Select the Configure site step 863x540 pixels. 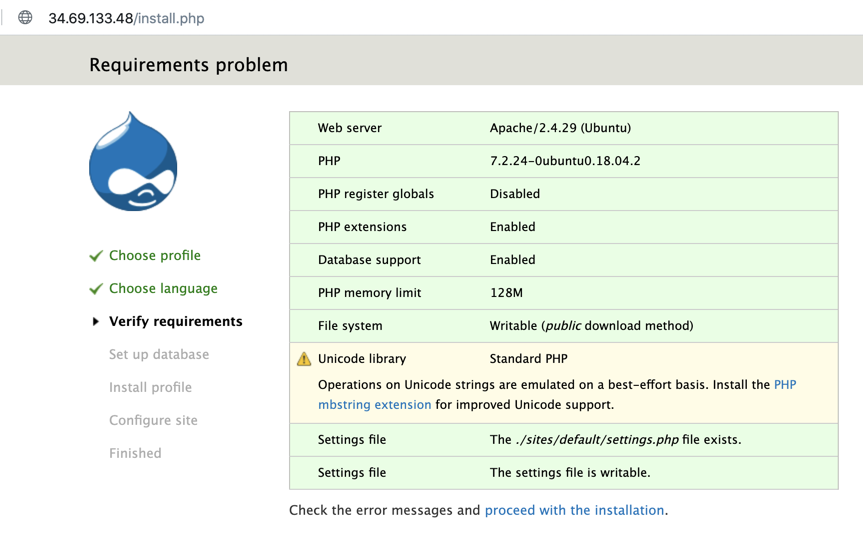point(153,421)
